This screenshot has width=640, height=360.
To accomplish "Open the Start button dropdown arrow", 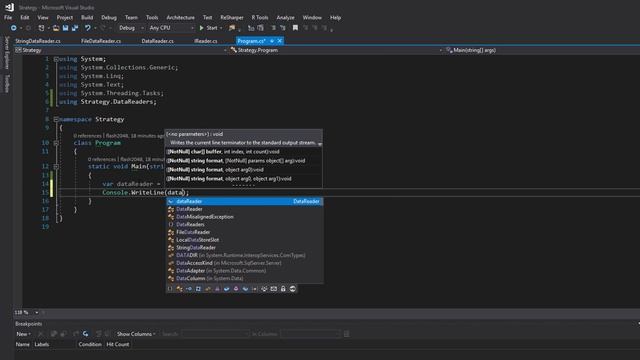I will click(221, 28).
